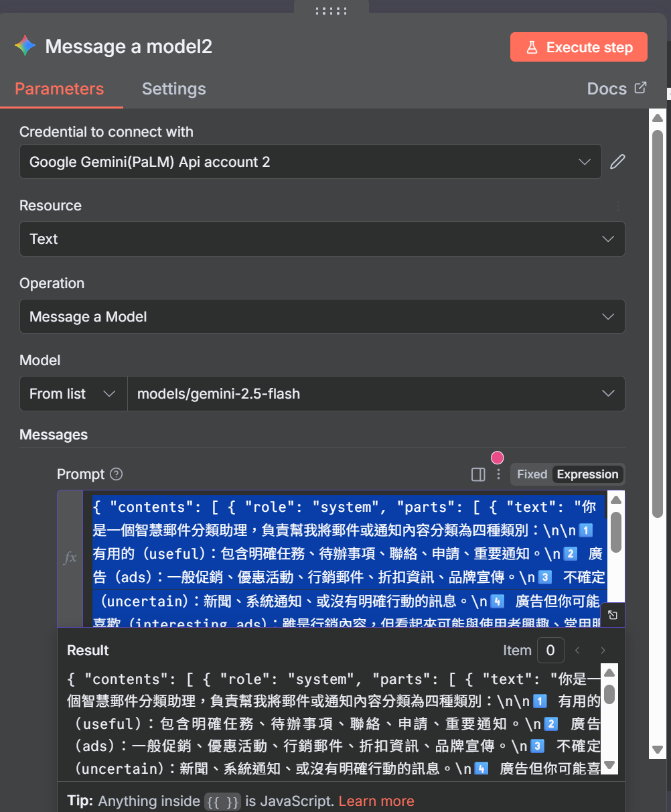This screenshot has width=671, height=812.
Task: Open the models/gemini-2.5-flash model dropdown
Action: click(x=376, y=394)
